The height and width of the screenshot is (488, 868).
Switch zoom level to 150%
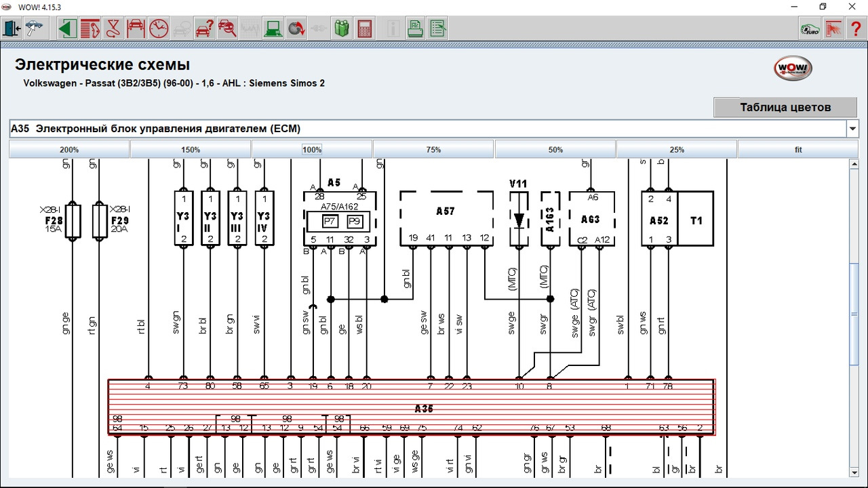click(191, 150)
